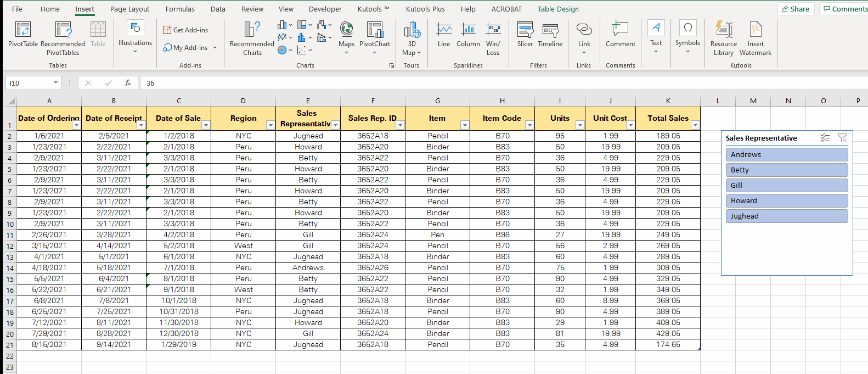
Task: Click Get Add-ins
Action: [185, 30]
